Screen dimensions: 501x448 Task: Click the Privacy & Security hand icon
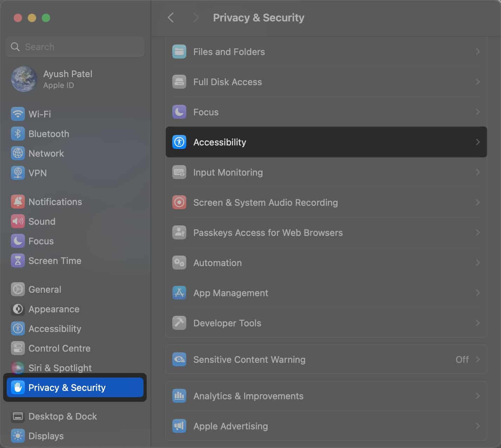pyautogui.click(x=18, y=387)
